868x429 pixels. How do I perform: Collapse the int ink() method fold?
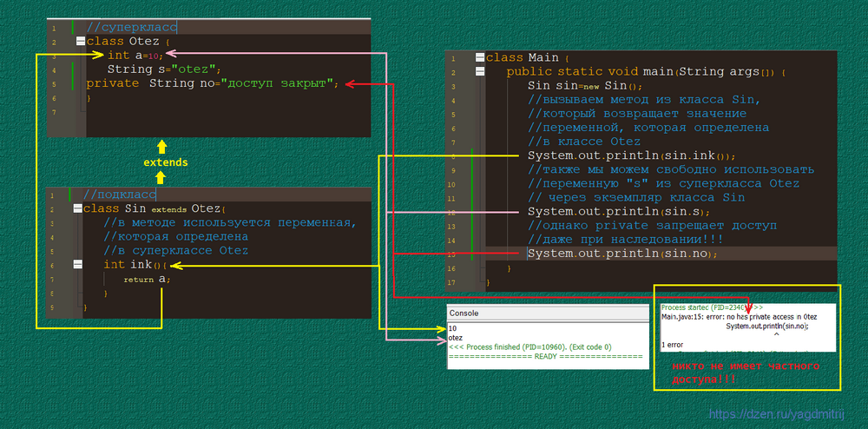pos(77,265)
